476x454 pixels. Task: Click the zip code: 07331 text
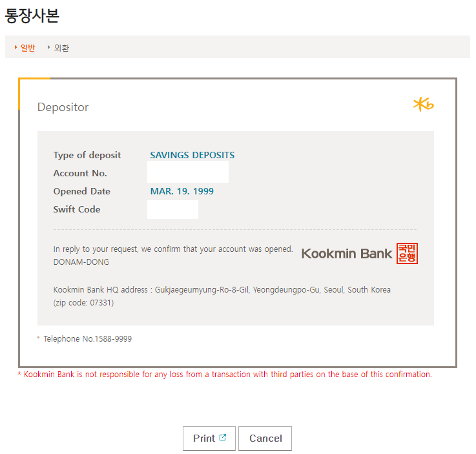pyautogui.click(x=83, y=303)
